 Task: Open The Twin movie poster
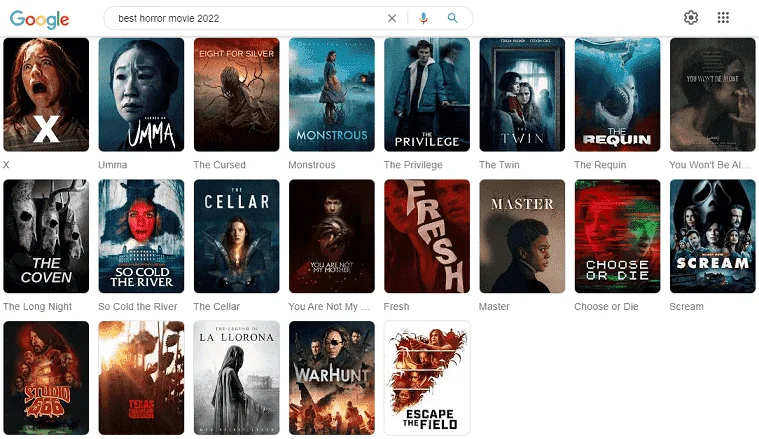click(522, 94)
